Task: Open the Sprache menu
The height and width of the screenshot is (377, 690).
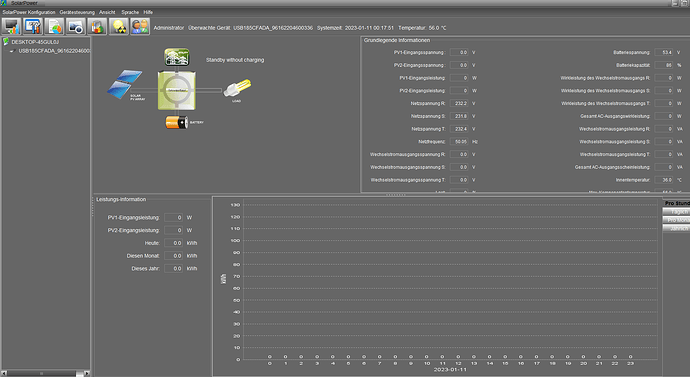Action: tap(130, 12)
